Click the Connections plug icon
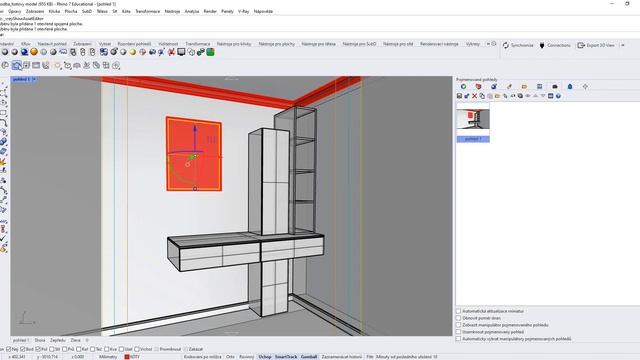This screenshot has height=360, width=640. 542,45
